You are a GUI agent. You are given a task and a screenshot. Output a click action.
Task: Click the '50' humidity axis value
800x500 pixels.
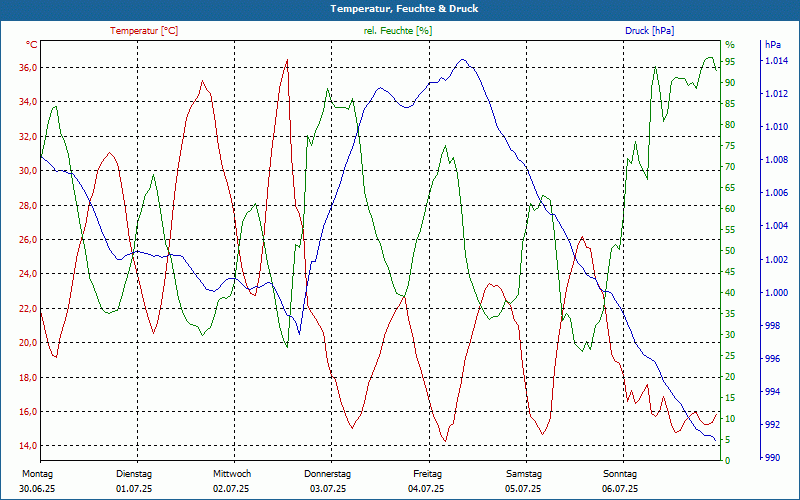(730, 251)
